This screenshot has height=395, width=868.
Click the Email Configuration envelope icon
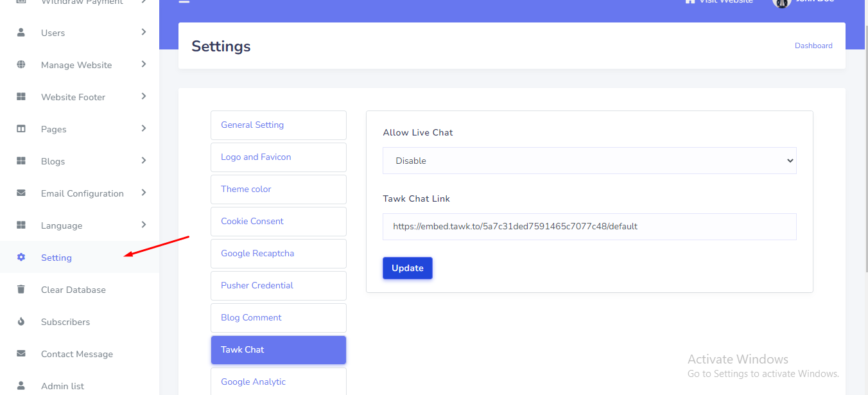click(x=21, y=193)
